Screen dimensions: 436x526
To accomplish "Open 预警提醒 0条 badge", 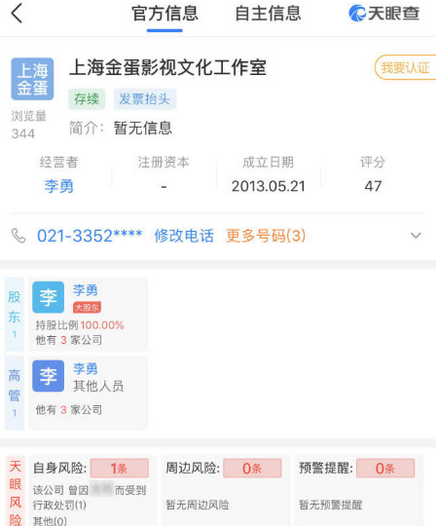I will (385, 468).
